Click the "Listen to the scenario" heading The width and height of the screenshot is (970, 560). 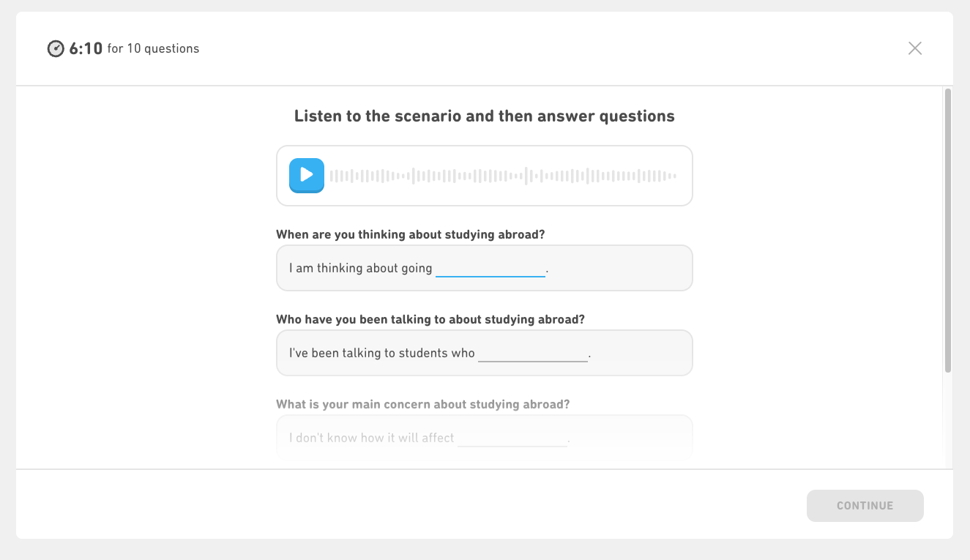click(x=485, y=116)
